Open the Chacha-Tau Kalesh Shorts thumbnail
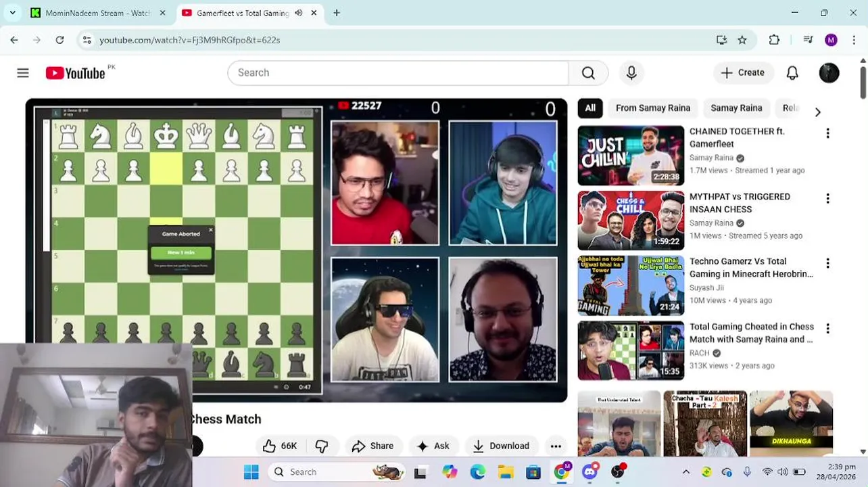 (705, 423)
